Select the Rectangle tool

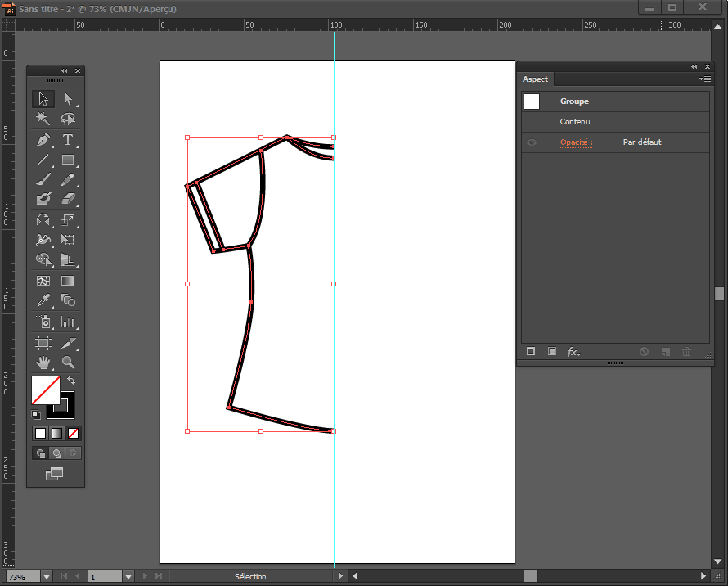coord(68,160)
